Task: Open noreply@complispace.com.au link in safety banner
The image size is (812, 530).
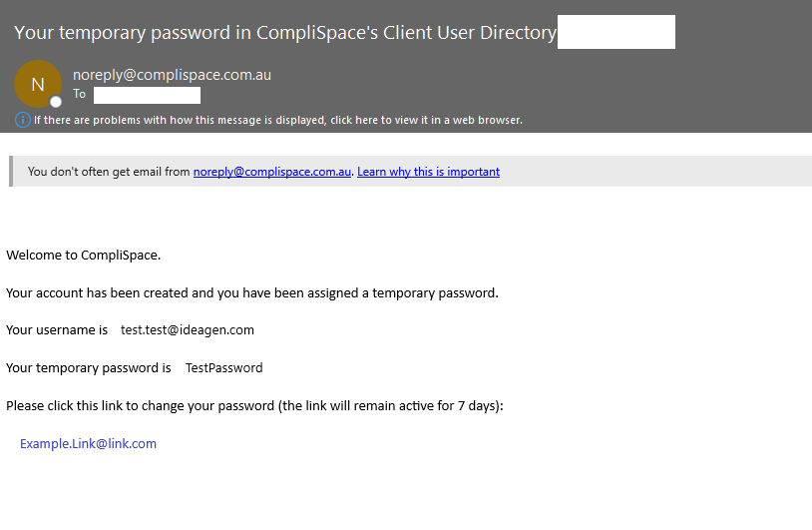Action: [x=271, y=172]
